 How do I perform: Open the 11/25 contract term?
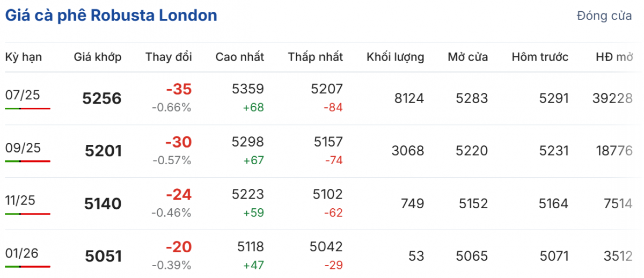(19, 200)
